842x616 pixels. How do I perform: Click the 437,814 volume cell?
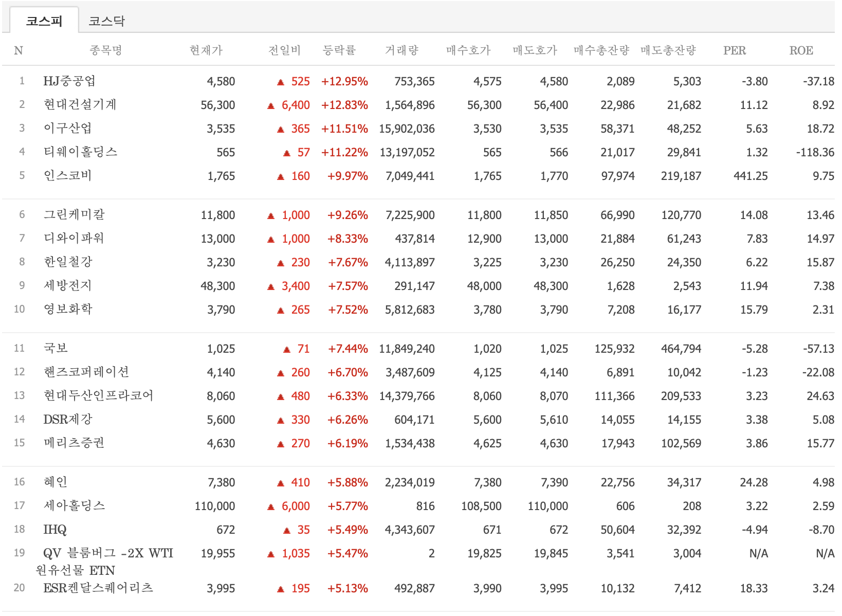tap(415, 239)
